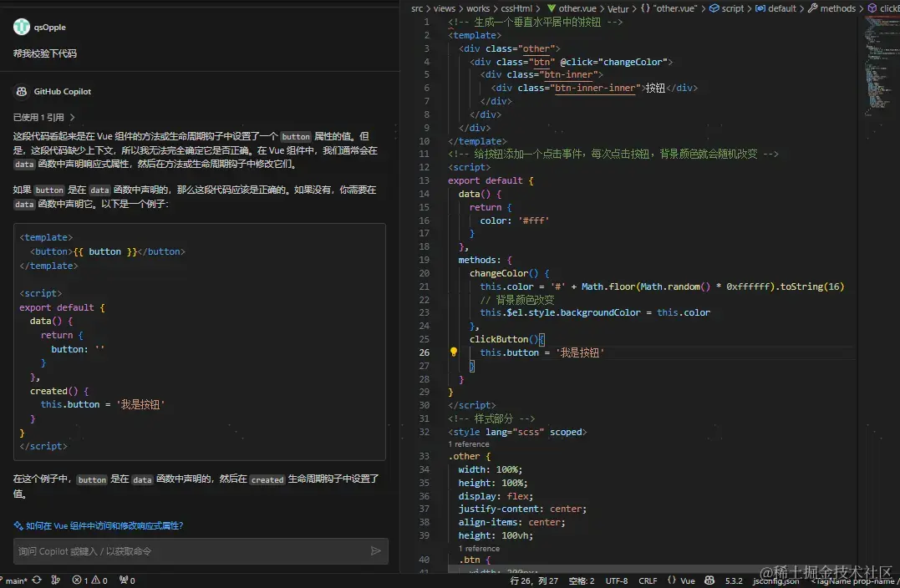Click line number 26 in the gutter
The height and width of the screenshot is (588, 900).
(x=425, y=352)
